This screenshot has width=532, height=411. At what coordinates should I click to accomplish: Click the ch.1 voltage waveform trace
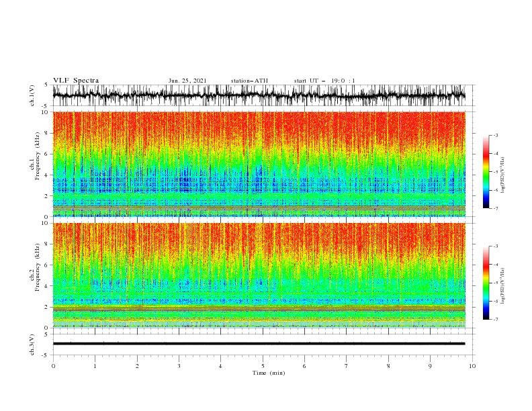[259, 95]
